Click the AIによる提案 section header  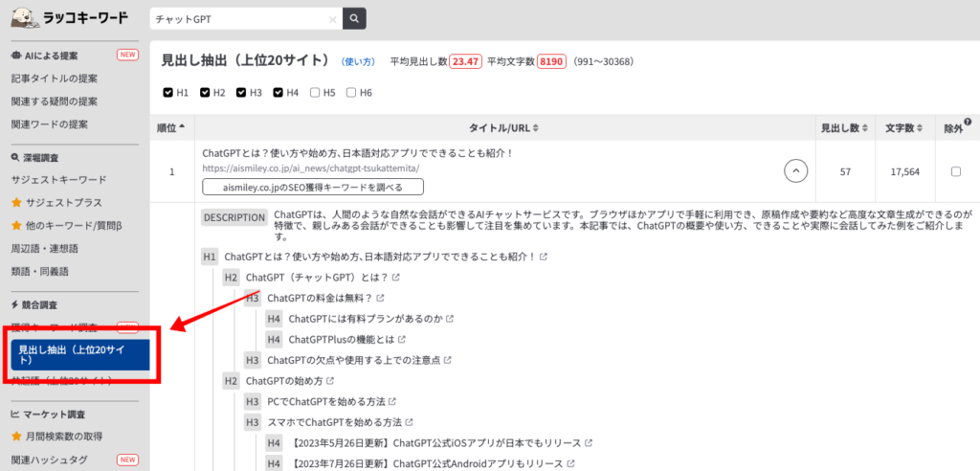[44, 55]
